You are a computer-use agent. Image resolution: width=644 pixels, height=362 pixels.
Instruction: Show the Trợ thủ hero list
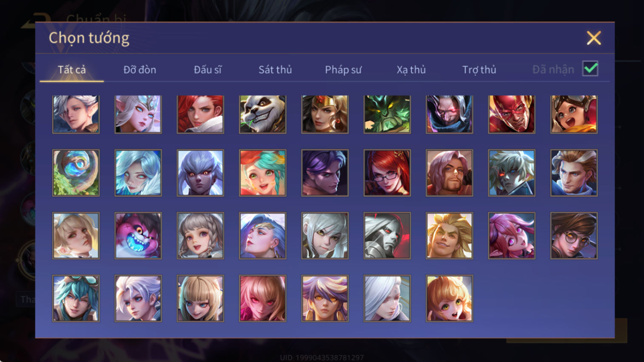479,70
